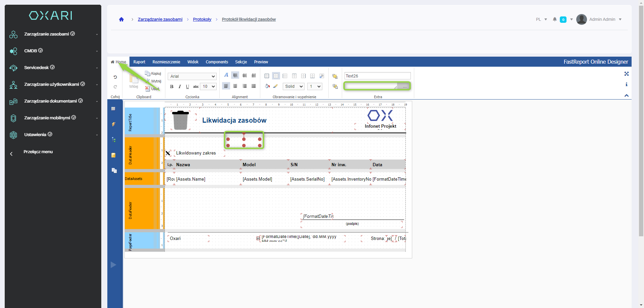Toggle bold formatting

172,86
